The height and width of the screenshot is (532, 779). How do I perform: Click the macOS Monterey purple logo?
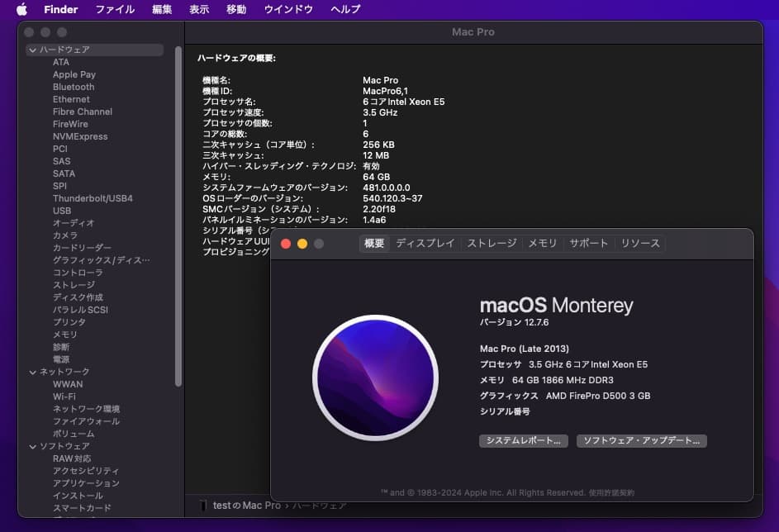(376, 378)
